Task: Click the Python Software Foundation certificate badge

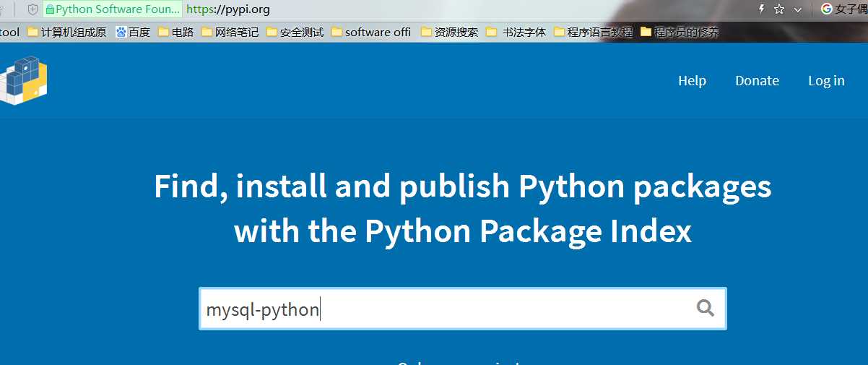Action: (x=113, y=9)
